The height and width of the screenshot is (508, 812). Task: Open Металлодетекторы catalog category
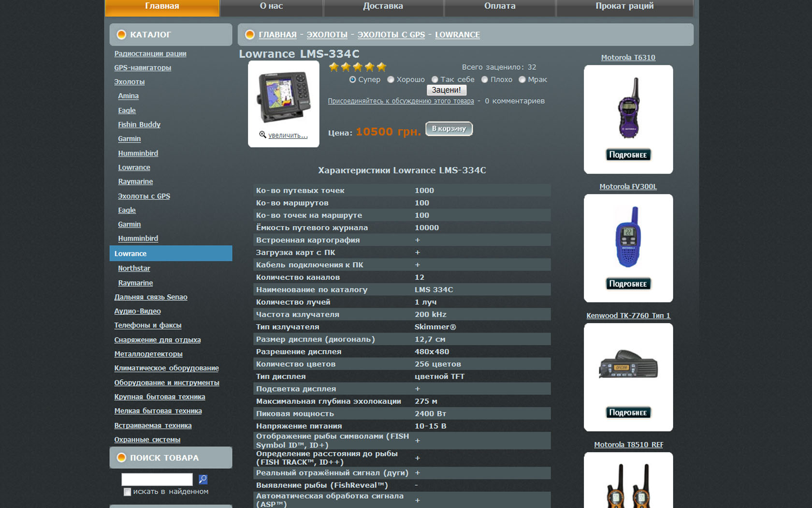click(x=148, y=354)
